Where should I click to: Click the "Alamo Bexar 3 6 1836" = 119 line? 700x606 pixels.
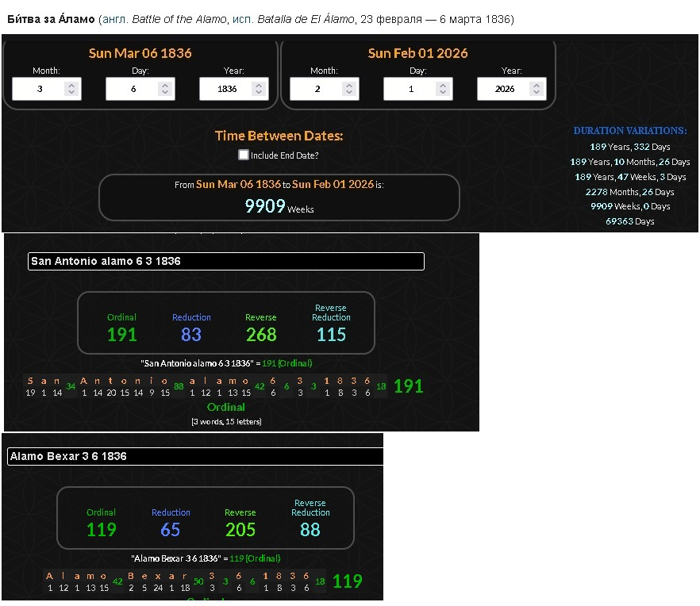(206, 558)
